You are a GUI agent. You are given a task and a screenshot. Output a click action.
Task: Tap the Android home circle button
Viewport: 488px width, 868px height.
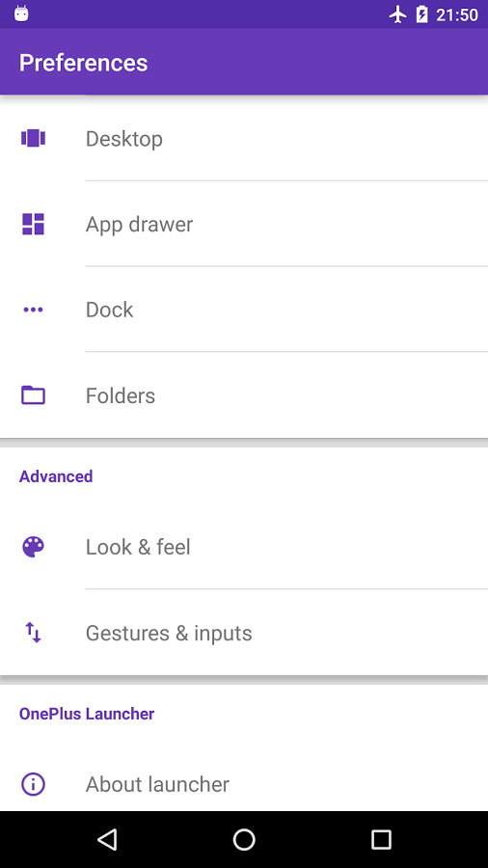244,840
